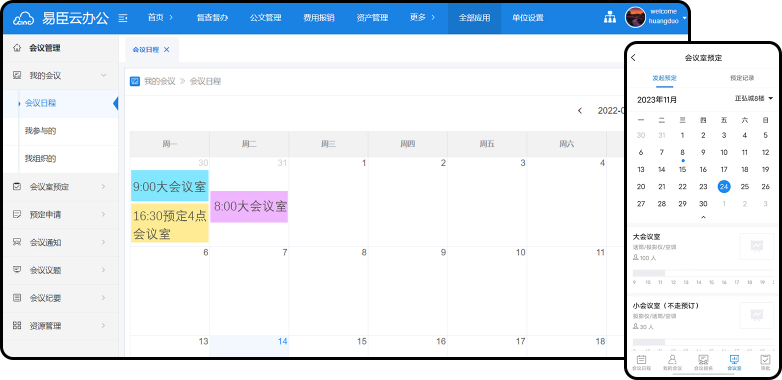Open the 16:30预定4点会议室 yellow event
782x380 pixels.
pos(170,223)
